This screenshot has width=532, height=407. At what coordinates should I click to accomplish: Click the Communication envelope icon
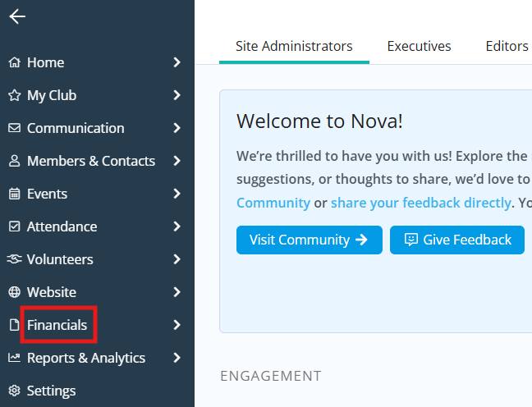[x=14, y=128]
